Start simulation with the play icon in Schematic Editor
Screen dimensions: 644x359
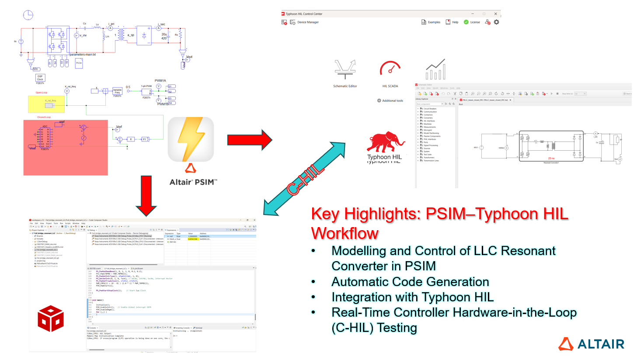click(552, 93)
